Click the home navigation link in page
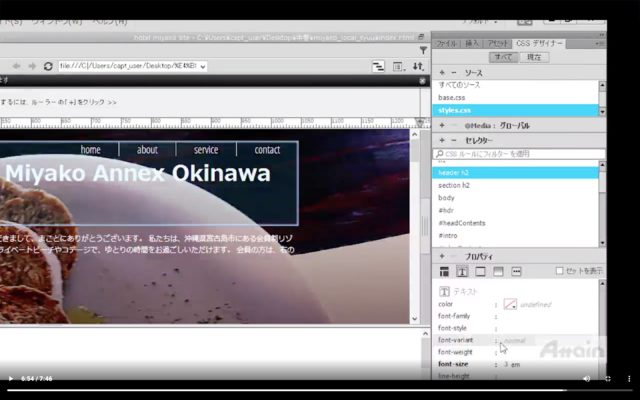Screen dimensions: 640x400 (x=91, y=150)
